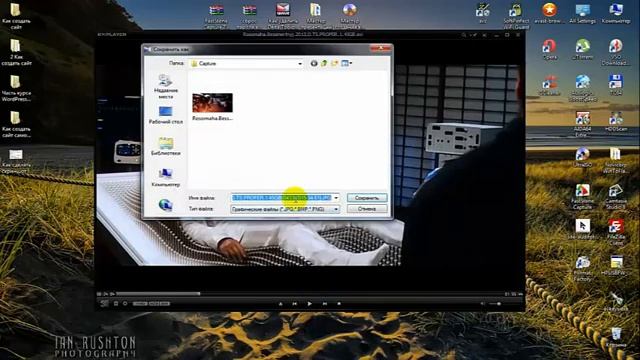Image resolution: width=640 pixels, height=360 pixels.
Task: Click the stop button in KMPlayer
Action: [x=339, y=304]
